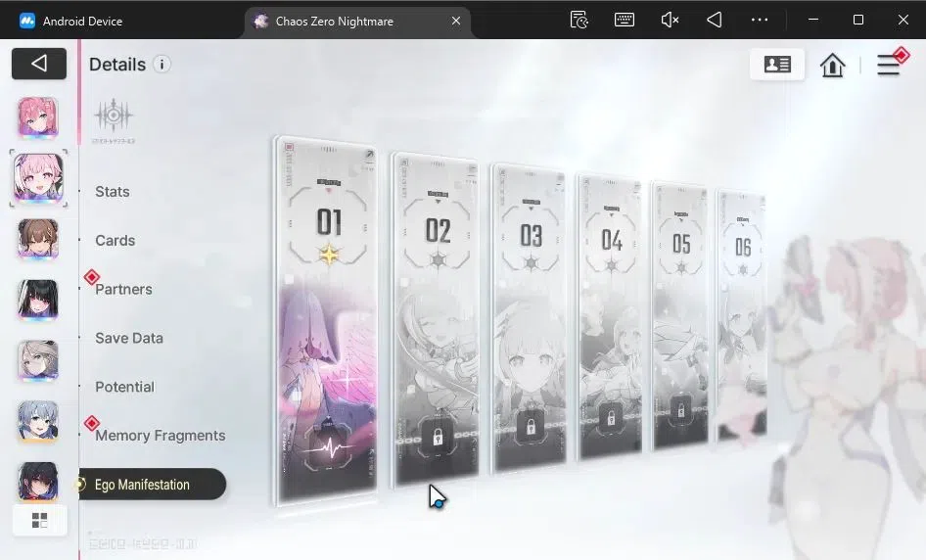Viewport: 926px width, 560px height.
Task: Click the padlock icon on card 05
Action: [x=680, y=411]
